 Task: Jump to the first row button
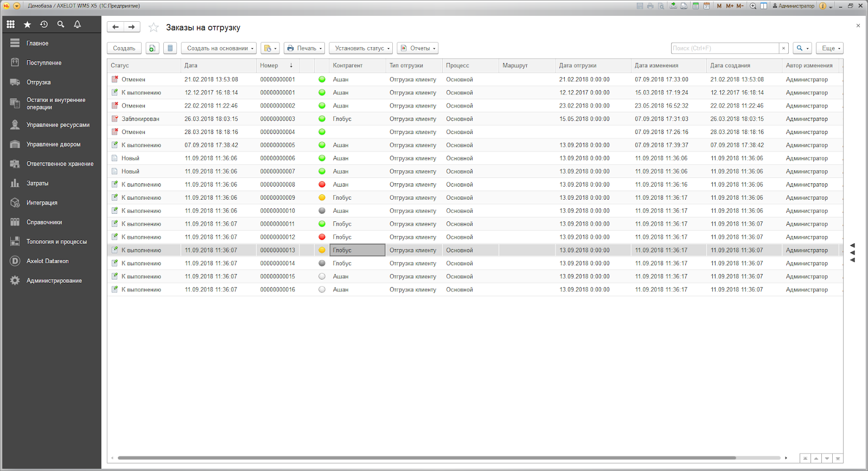tap(805, 459)
